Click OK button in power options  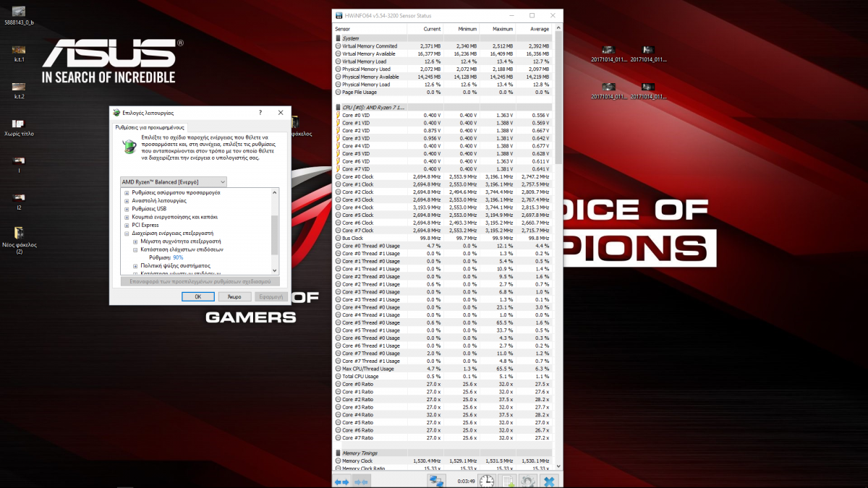click(198, 296)
